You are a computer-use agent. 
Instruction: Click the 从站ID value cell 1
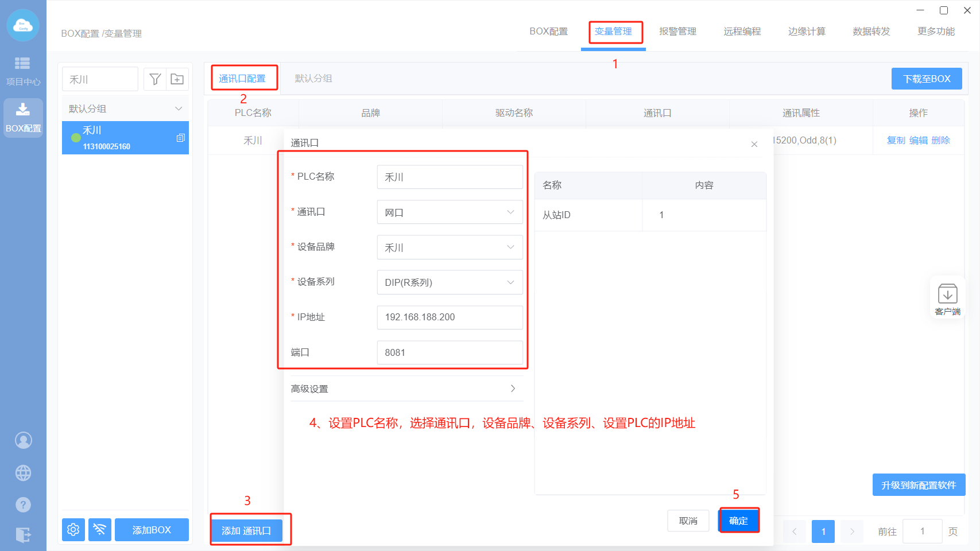(x=704, y=215)
